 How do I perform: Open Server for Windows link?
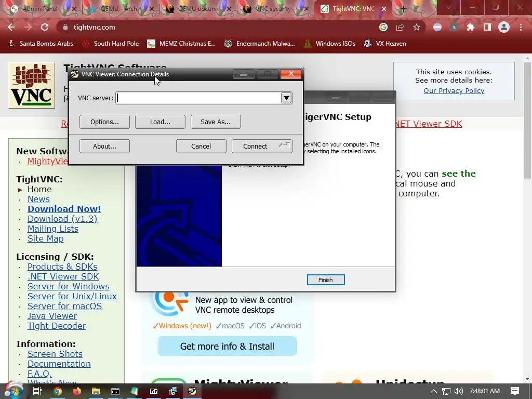[68, 286]
